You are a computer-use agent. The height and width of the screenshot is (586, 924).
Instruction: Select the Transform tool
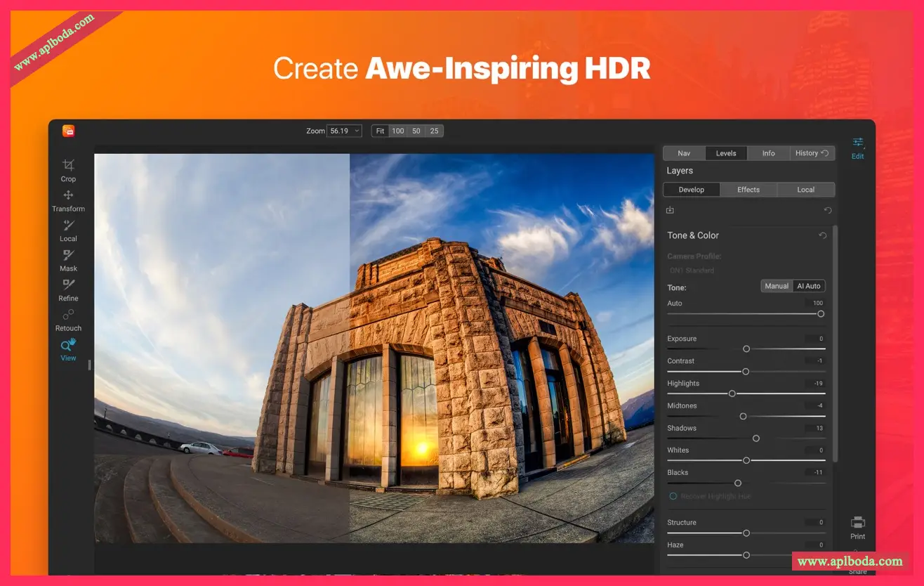(x=68, y=200)
